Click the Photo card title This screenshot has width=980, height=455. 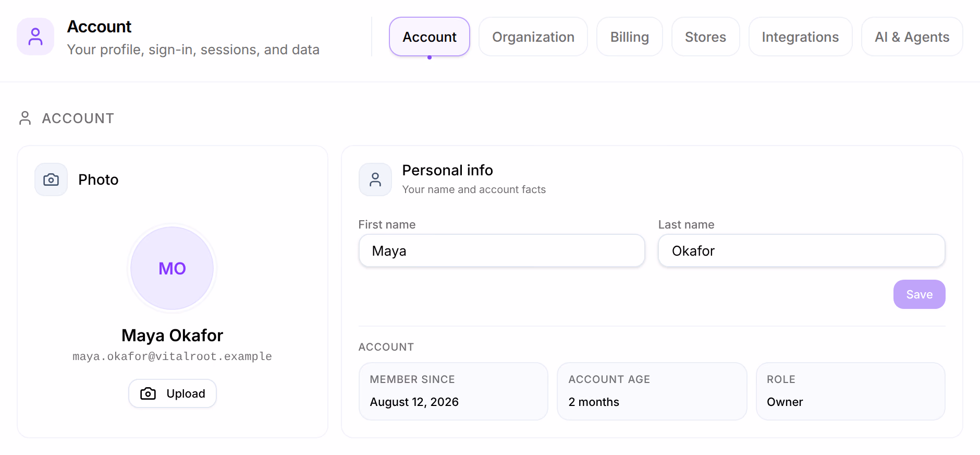click(x=99, y=179)
